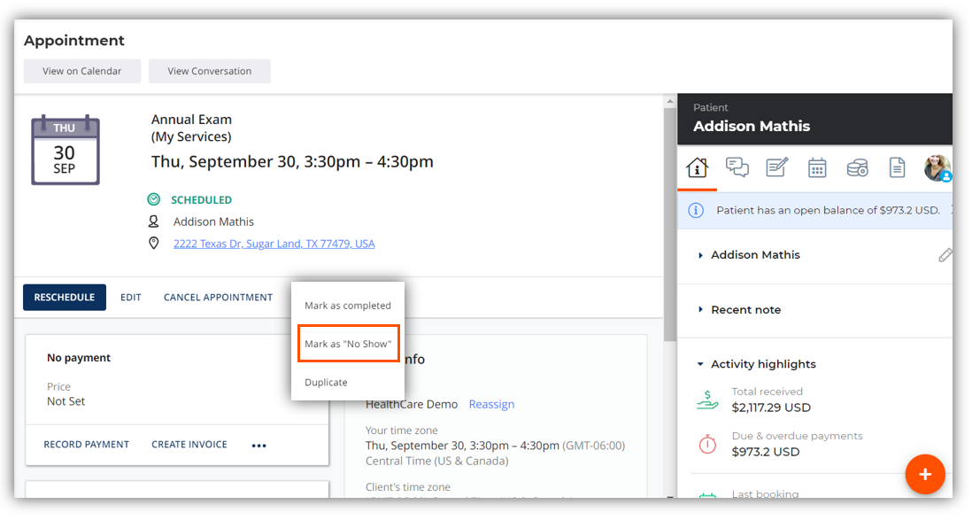Viewport: 980px width, 528px height.
Task: Click the Total received money hand icon
Action: (x=707, y=400)
